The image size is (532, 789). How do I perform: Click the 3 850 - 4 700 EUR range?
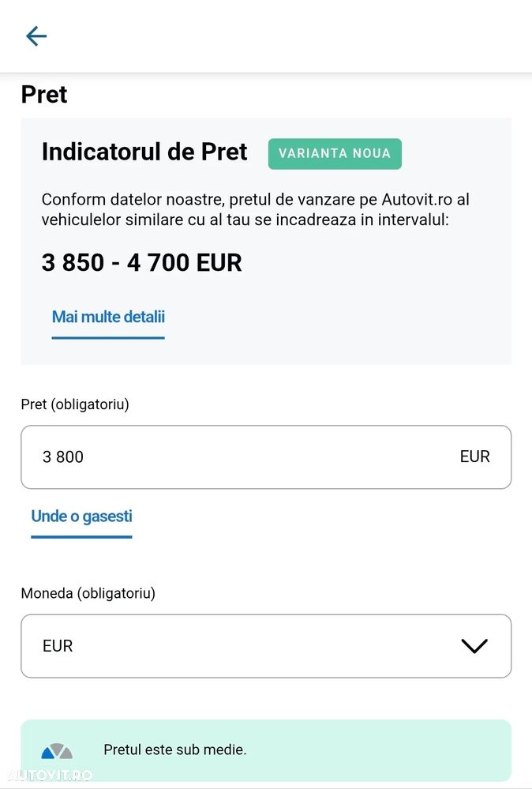click(x=141, y=262)
